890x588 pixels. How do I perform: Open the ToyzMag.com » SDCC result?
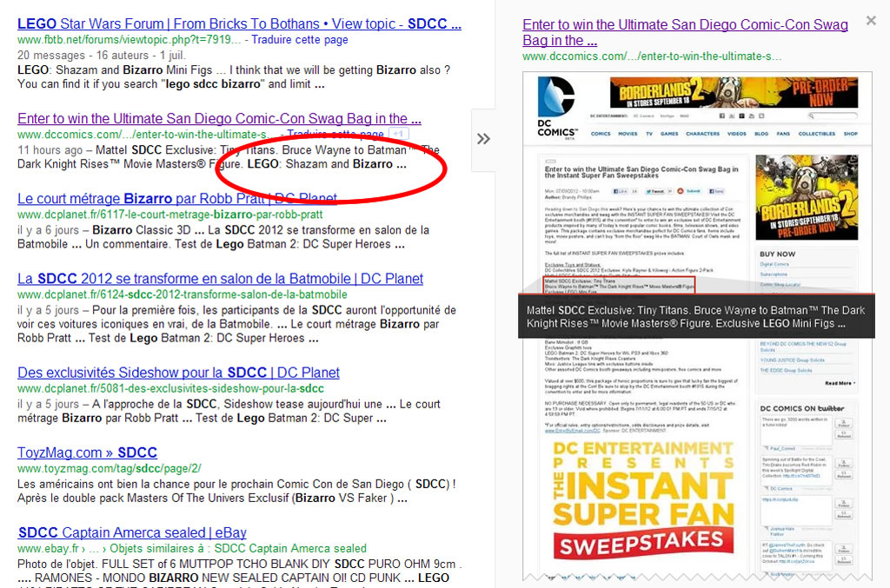(x=87, y=453)
